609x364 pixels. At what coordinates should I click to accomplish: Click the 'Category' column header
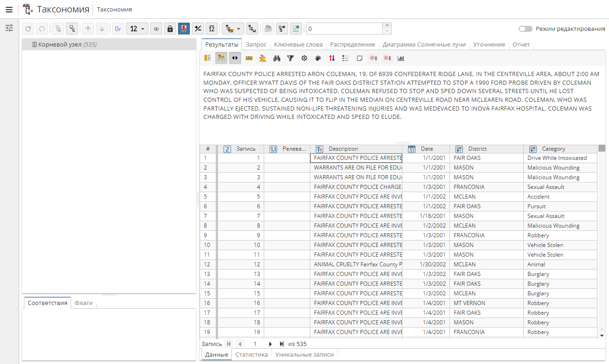561,149
